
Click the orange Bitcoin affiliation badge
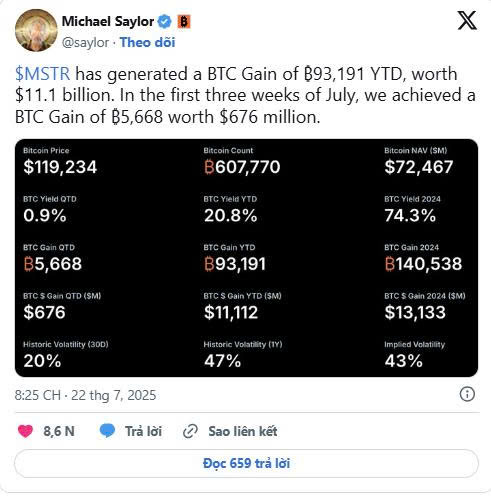click(x=184, y=22)
